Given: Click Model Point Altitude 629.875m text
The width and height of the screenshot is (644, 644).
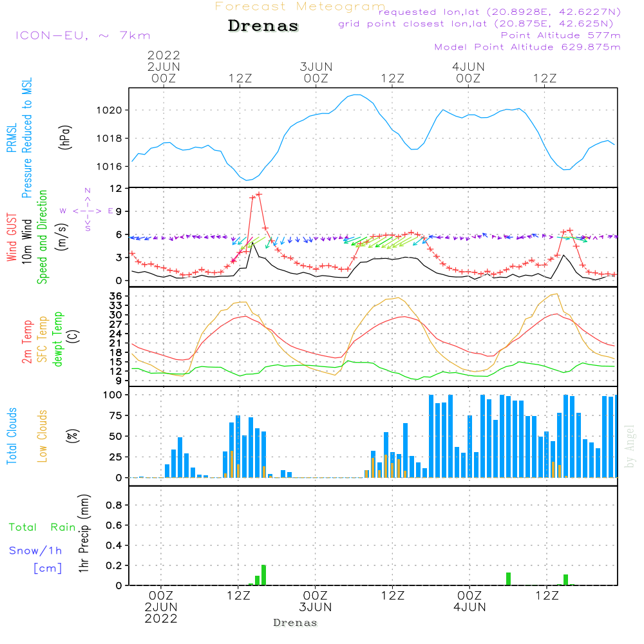Looking at the screenshot, I should coord(527,47).
